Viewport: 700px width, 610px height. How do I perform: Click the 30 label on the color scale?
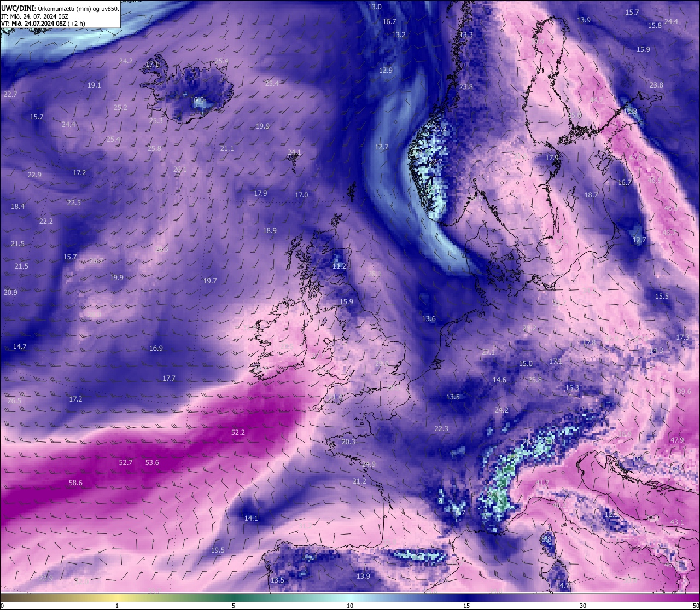(583, 606)
